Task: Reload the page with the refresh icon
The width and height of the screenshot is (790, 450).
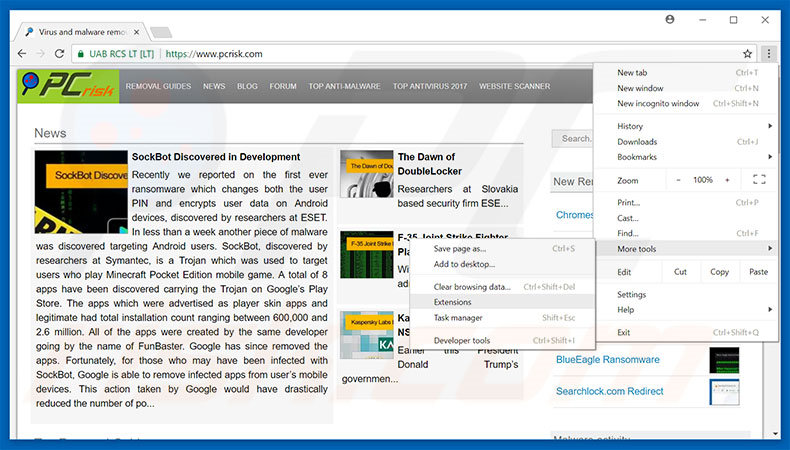Action: click(x=59, y=53)
